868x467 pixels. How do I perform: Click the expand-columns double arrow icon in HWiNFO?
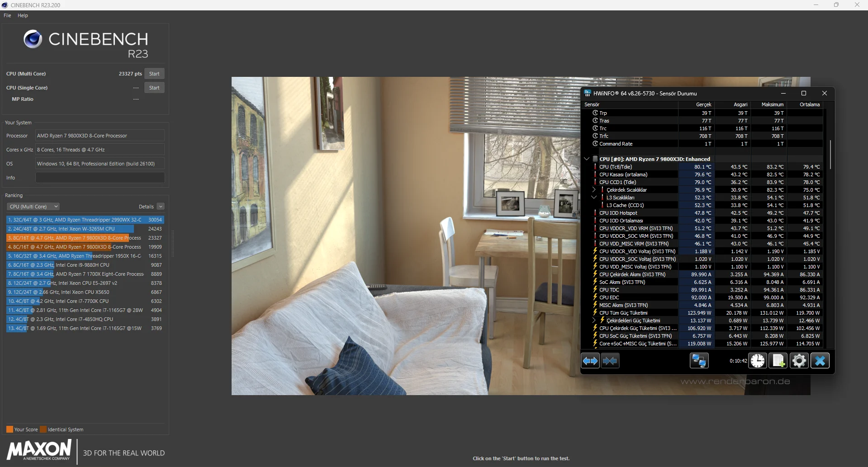pos(590,361)
